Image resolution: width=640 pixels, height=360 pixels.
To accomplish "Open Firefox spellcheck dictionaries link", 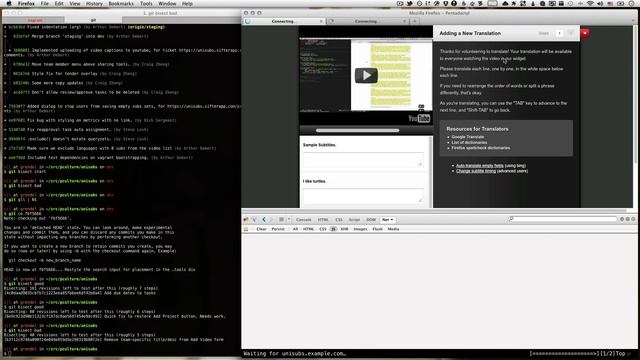I will pyautogui.click(x=480, y=148).
